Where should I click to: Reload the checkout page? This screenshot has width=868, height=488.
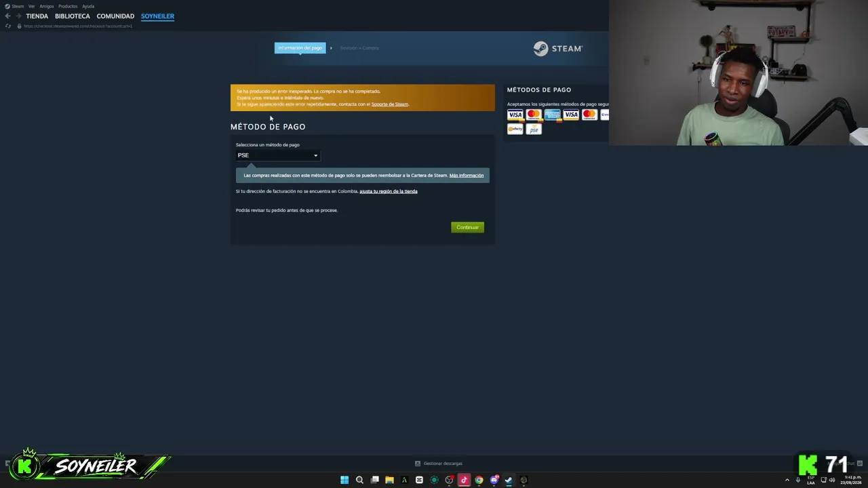(8, 26)
